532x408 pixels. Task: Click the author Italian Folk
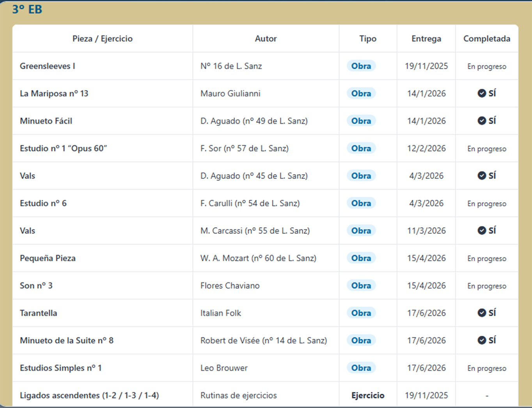(221, 313)
